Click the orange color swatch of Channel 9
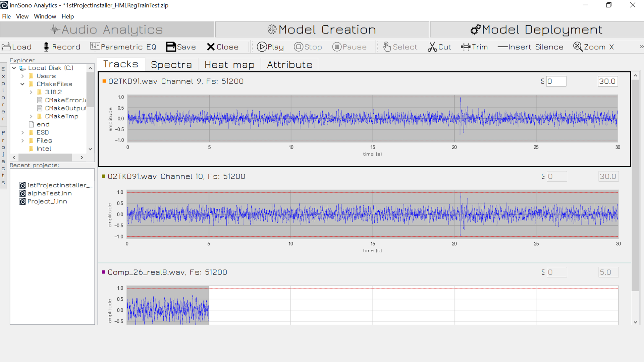This screenshot has width=644, height=362. click(104, 81)
